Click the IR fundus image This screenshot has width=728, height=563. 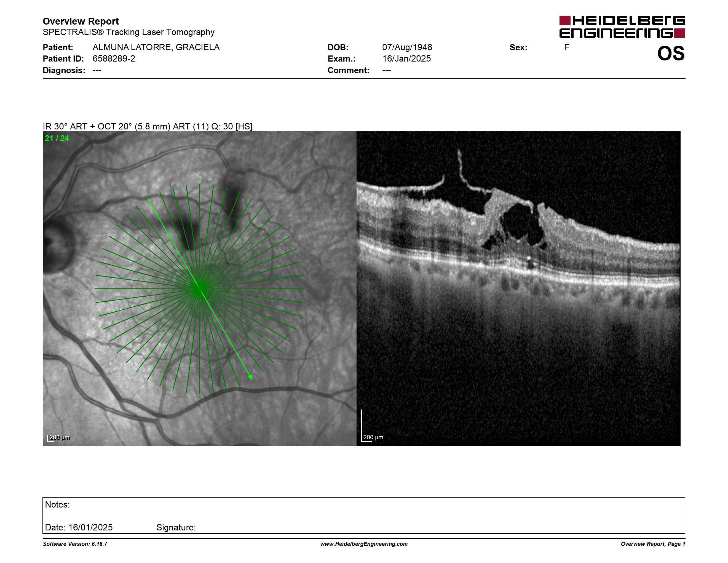click(x=199, y=288)
